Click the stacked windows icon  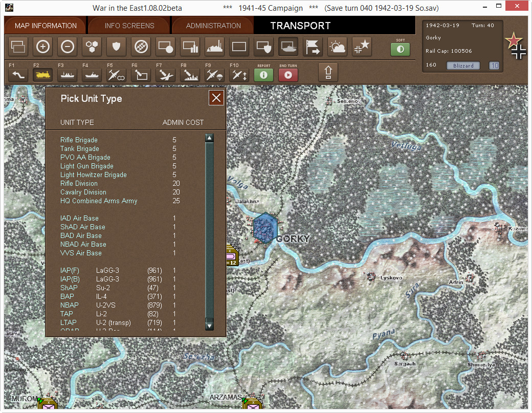coord(18,47)
